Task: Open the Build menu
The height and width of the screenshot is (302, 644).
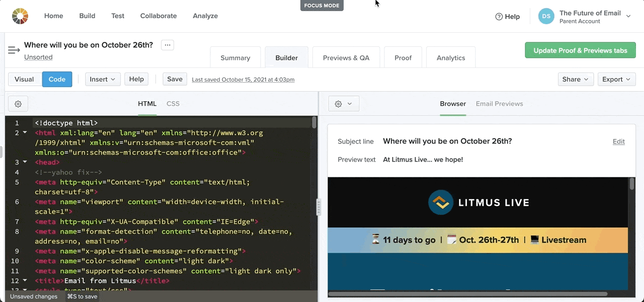Action: tap(87, 16)
